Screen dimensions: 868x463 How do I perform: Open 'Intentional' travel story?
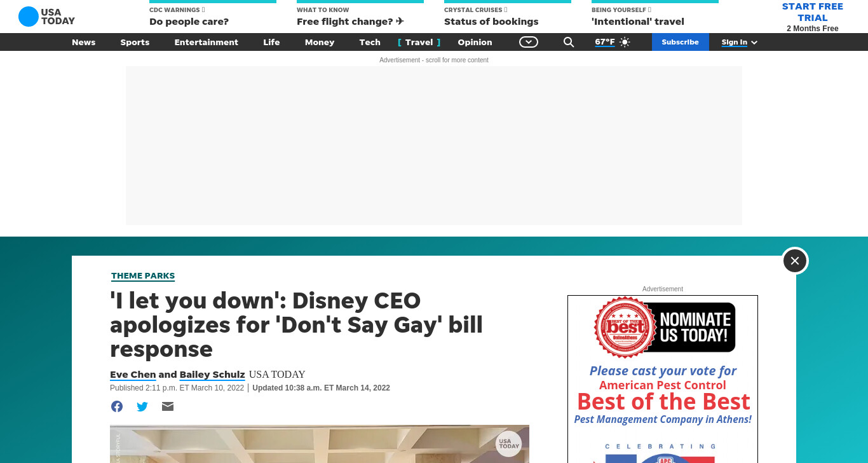(655, 17)
